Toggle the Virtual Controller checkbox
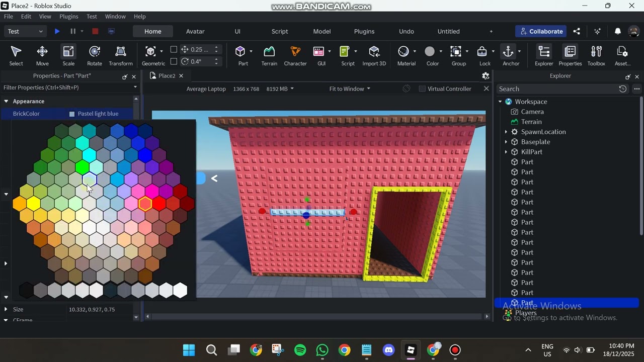644x362 pixels. coord(422,88)
